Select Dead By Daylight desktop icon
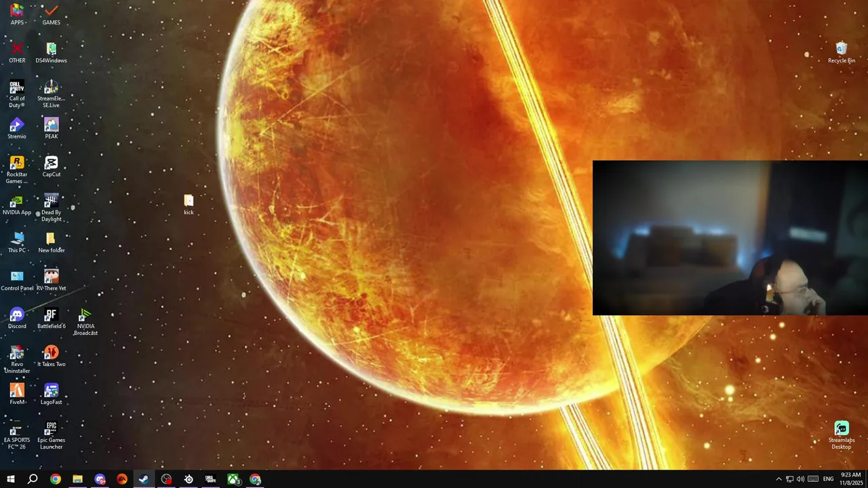The height and width of the screenshot is (488, 868). point(52,208)
